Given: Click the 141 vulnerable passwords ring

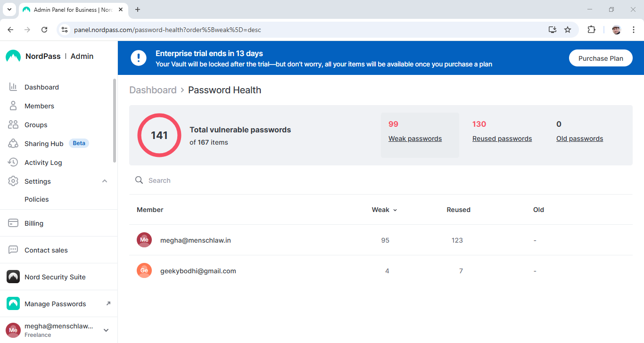Looking at the screenshot, I should [159, 135].
